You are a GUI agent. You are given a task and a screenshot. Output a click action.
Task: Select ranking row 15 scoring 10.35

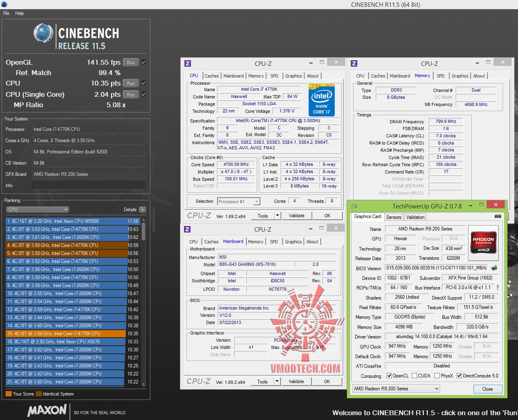tap(72, 334)
